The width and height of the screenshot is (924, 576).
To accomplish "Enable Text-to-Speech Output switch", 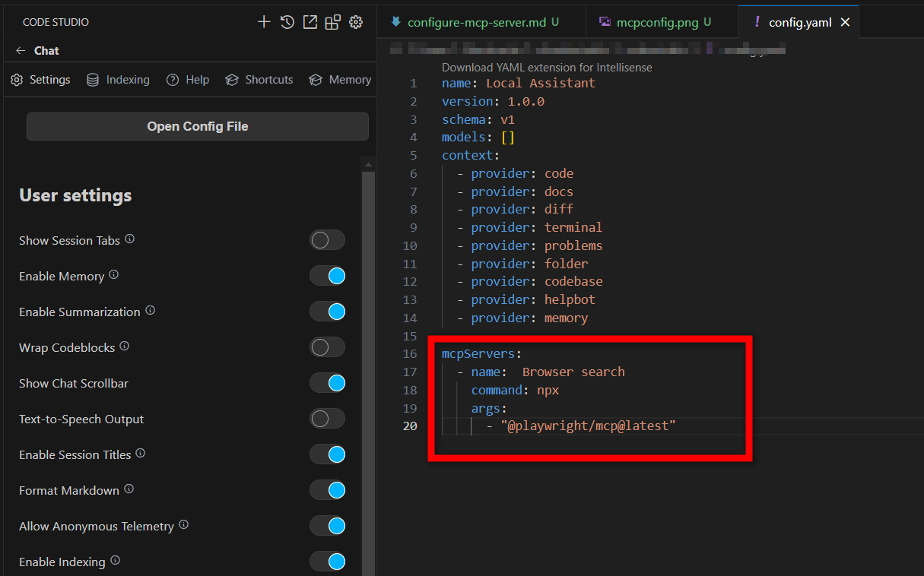I will 327,419.
